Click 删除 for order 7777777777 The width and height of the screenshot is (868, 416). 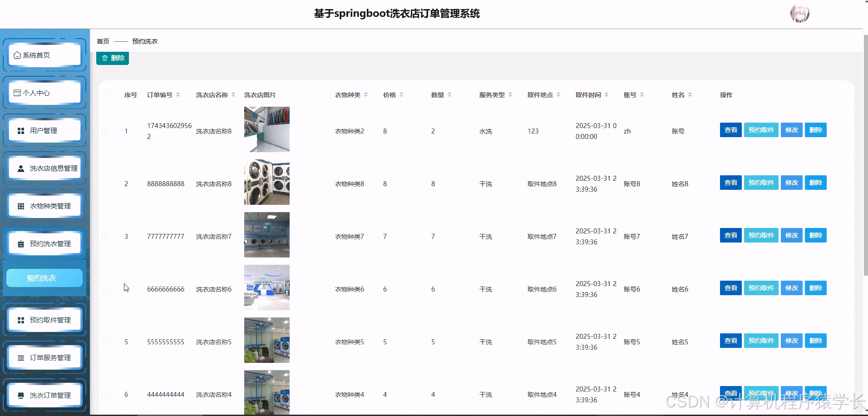click(815, 235)
